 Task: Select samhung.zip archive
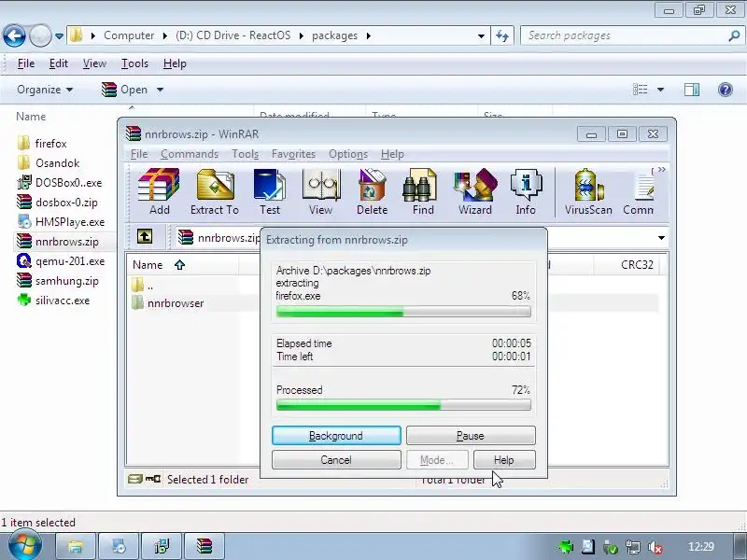point(58,281)
